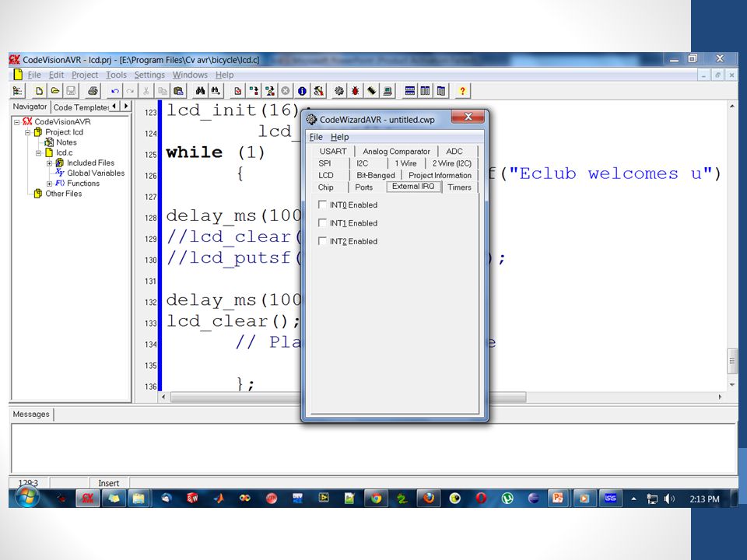Screen dimensions: 747x560
Task: Open the Tools menu
Action: (x=116, y=75)
